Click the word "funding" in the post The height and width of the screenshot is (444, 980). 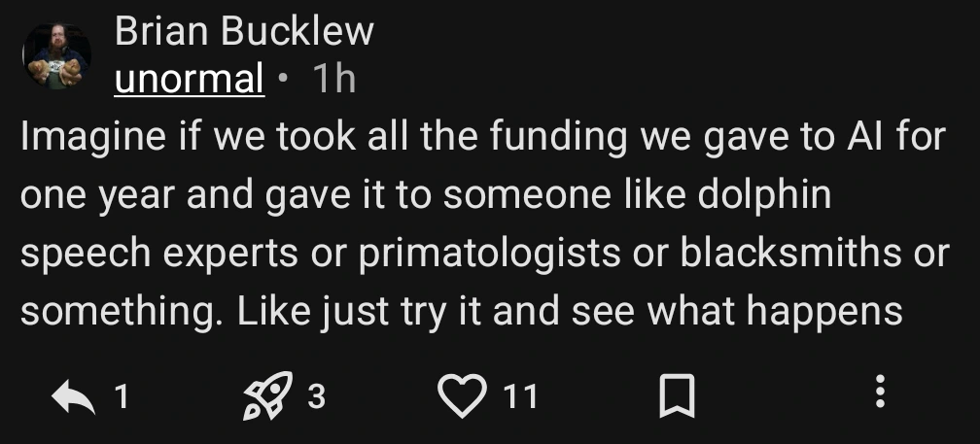558,137
